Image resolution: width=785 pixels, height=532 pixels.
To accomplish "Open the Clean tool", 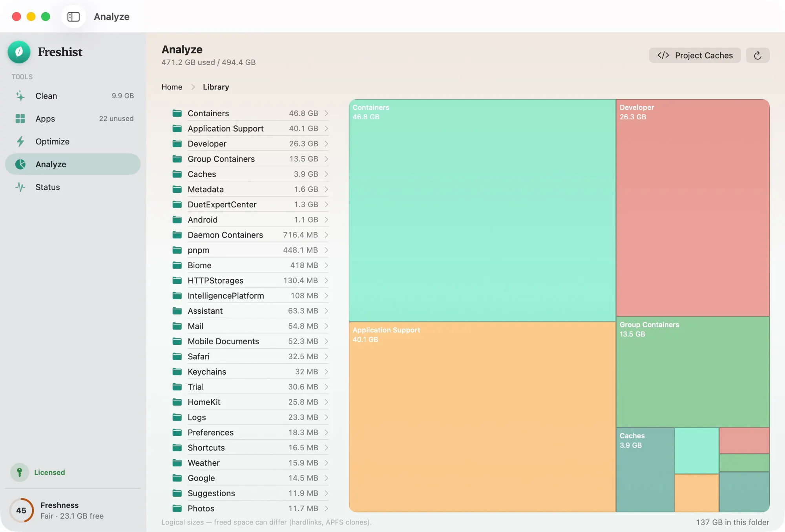I will coord(73,96).
